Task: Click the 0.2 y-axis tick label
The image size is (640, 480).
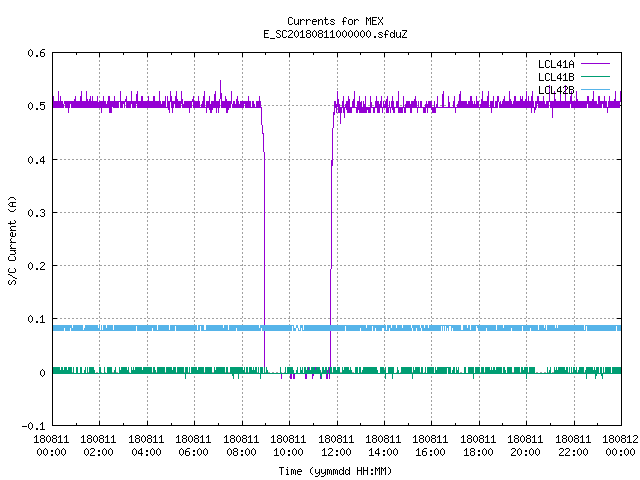Action: click(x=36, y=266)
